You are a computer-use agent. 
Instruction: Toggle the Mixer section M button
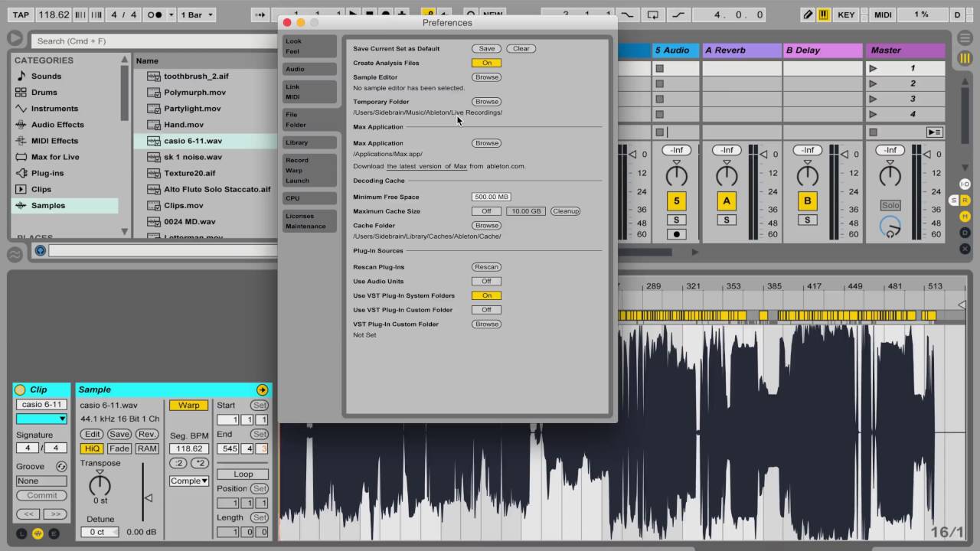coord(965,217)
